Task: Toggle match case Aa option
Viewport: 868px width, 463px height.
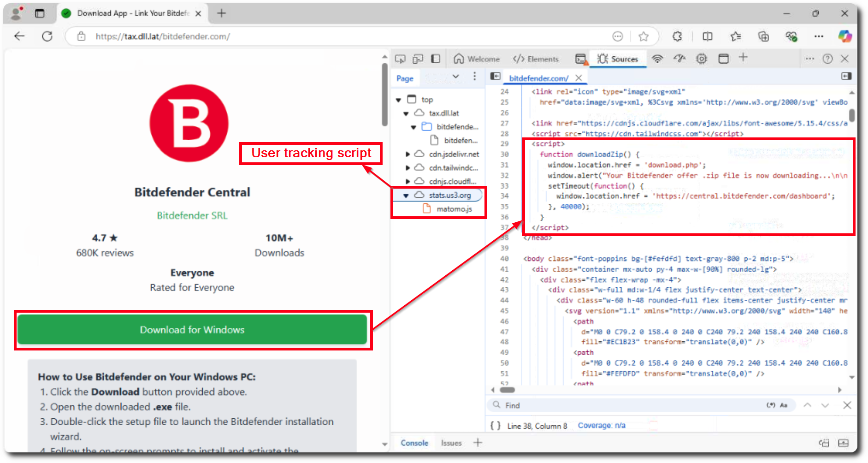Action: coord(784,405)
